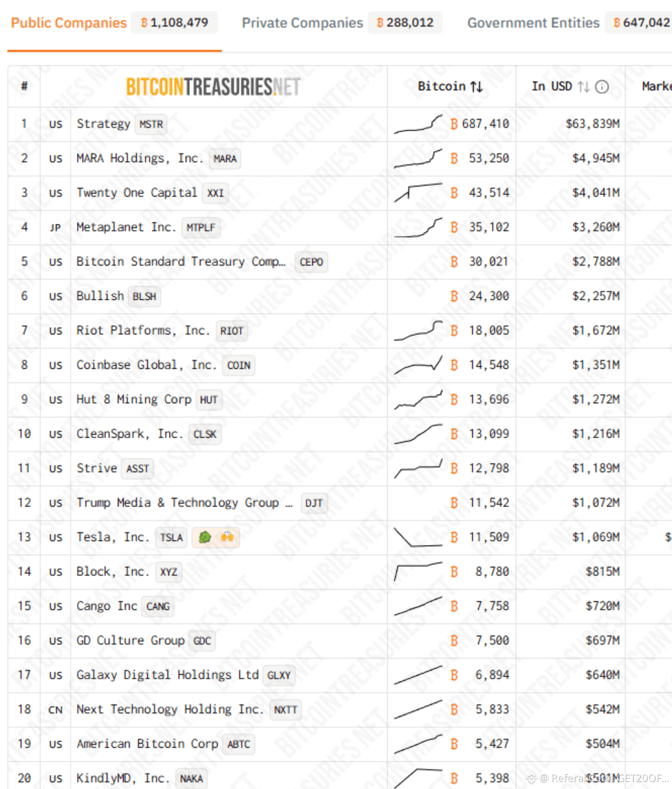Viewport: 672px width, 789px height.
Task: Click the CANG ticker badge
Action: [158, 607]
